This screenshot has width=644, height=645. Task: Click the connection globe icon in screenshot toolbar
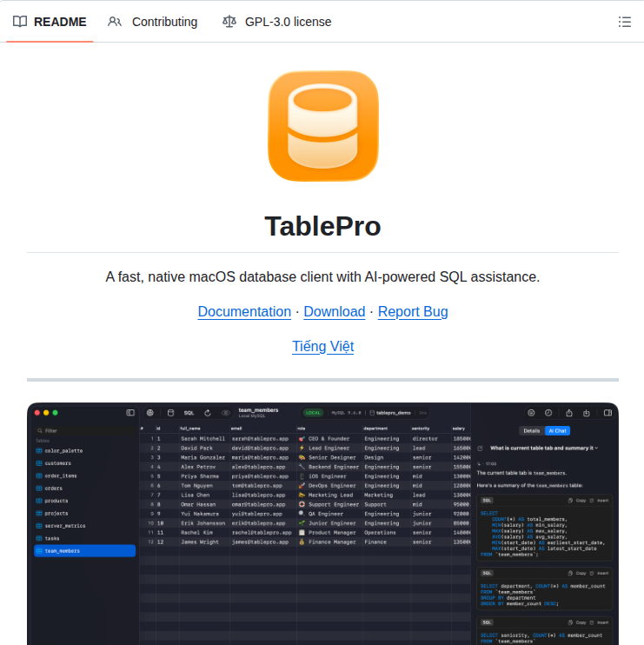pos(150,413)
